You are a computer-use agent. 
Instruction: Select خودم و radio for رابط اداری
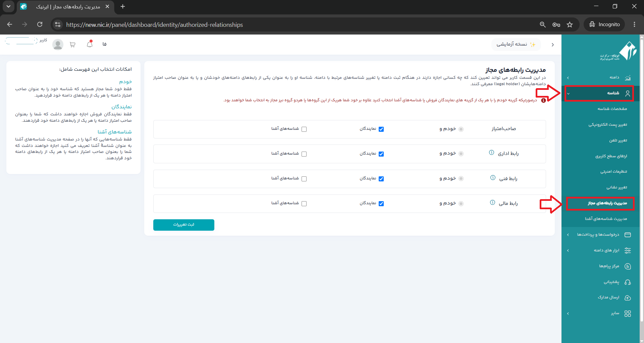click(x=461, y=154)
